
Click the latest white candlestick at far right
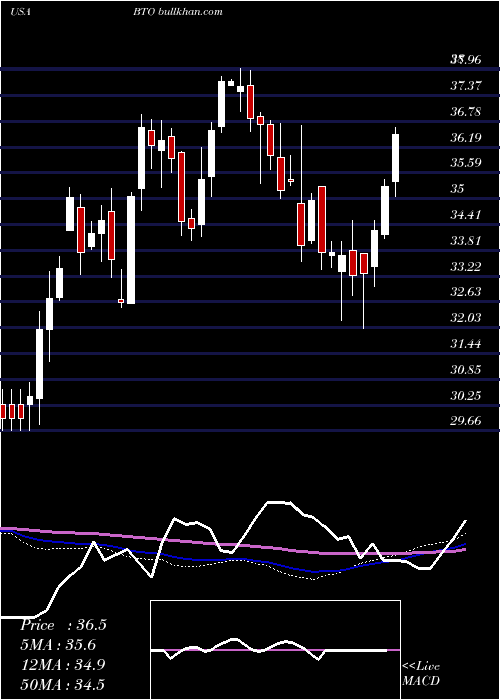pyautogui.click(x=395, y=158)
